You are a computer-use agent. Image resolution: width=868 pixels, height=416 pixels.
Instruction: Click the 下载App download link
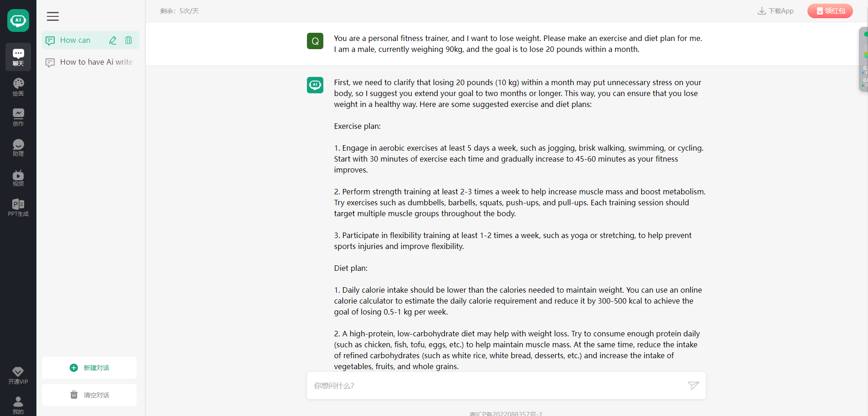pyautogui.click(x=776, y=11)
